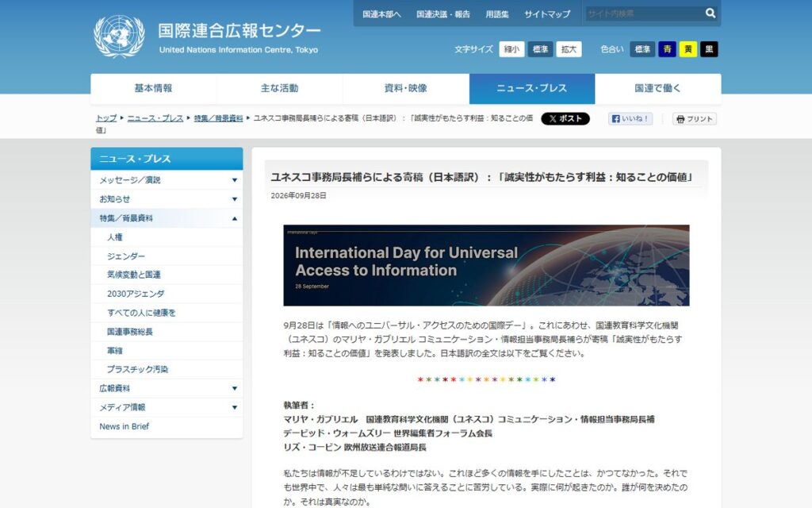
Task: Select the 黒 black color scheme
Action: [x=709, y=49]
